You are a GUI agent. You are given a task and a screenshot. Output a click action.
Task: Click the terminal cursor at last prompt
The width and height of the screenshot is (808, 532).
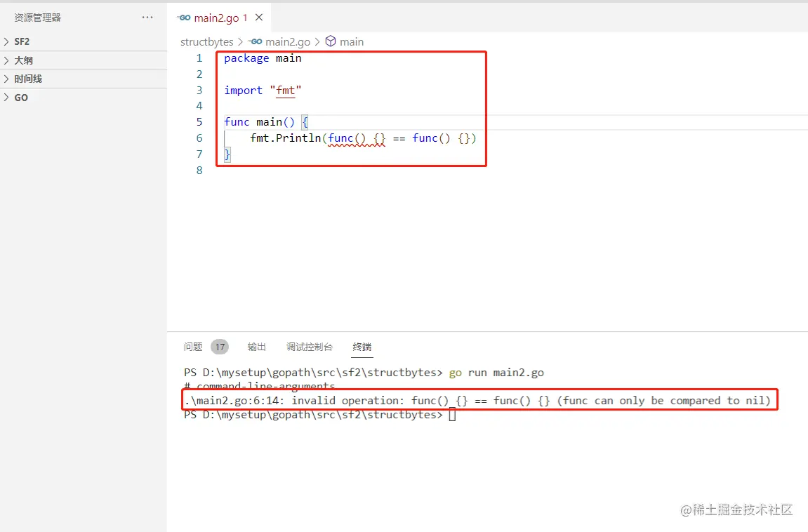(x=453, y=415)
